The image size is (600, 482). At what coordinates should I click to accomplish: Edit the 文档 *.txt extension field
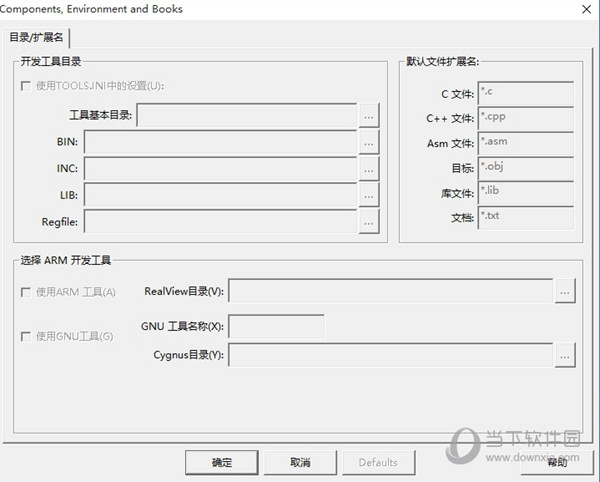(x=526, y=218)
